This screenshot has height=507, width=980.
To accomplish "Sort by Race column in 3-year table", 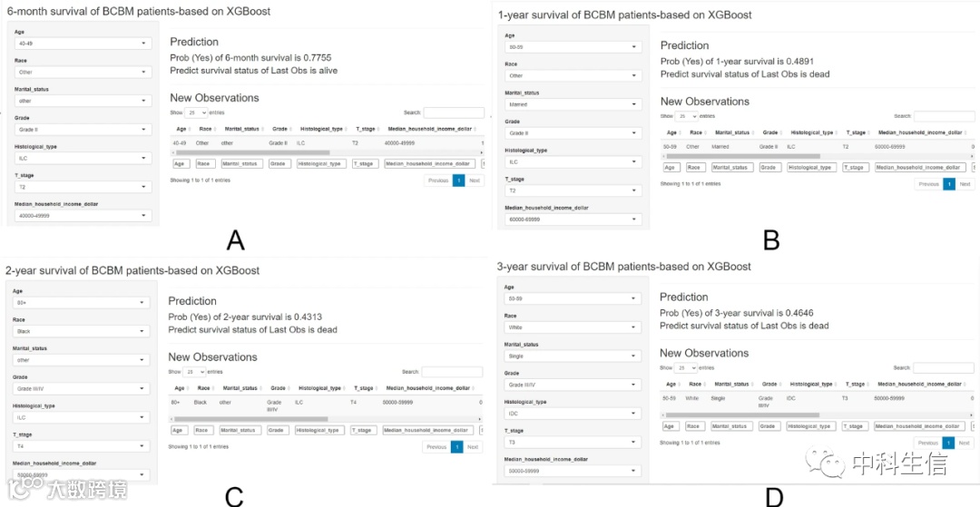I will 694,385.
